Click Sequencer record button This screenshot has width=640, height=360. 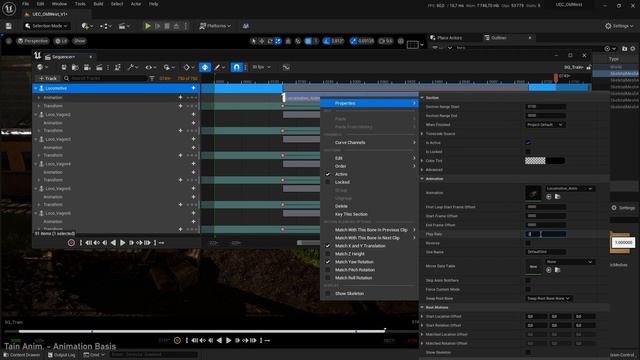pos(71,243)
